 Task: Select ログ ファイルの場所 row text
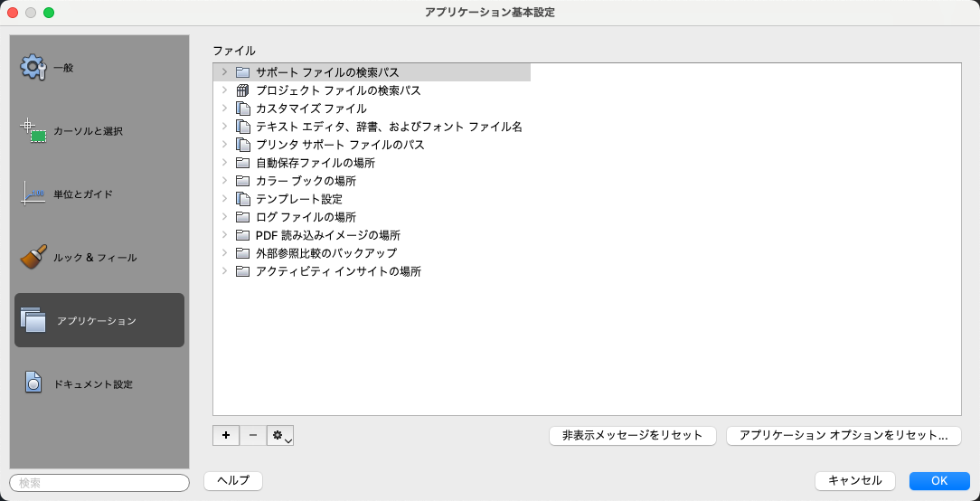pos(306,218)
